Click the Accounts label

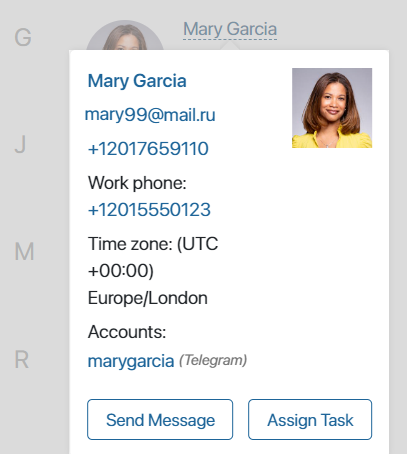coord(127,332)
